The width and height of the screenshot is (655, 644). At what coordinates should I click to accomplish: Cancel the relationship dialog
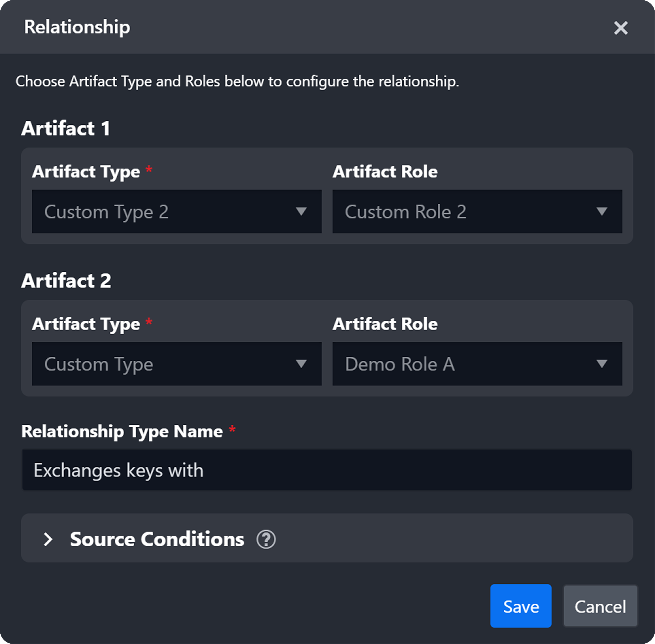click(x=600, y=606)
